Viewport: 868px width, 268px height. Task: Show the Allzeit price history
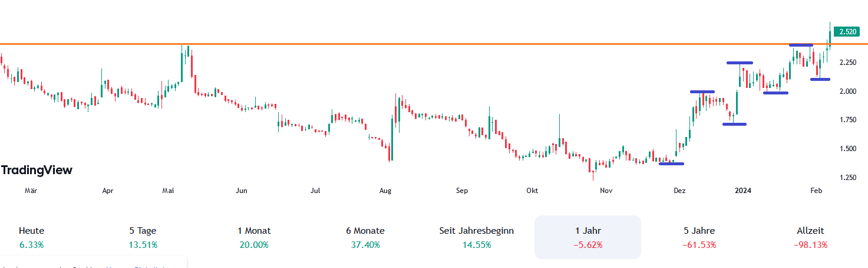click(810, 237)
